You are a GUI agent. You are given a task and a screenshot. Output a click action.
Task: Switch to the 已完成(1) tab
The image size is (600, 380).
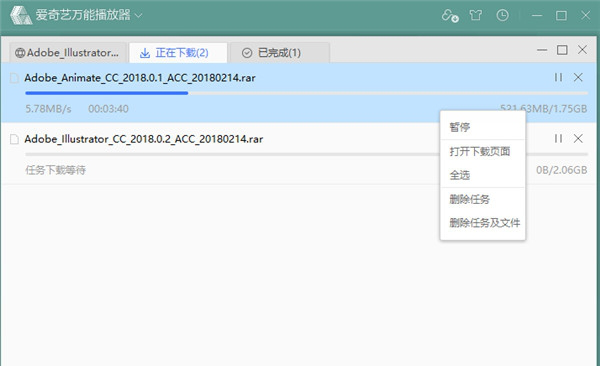[x=280, y=52]
